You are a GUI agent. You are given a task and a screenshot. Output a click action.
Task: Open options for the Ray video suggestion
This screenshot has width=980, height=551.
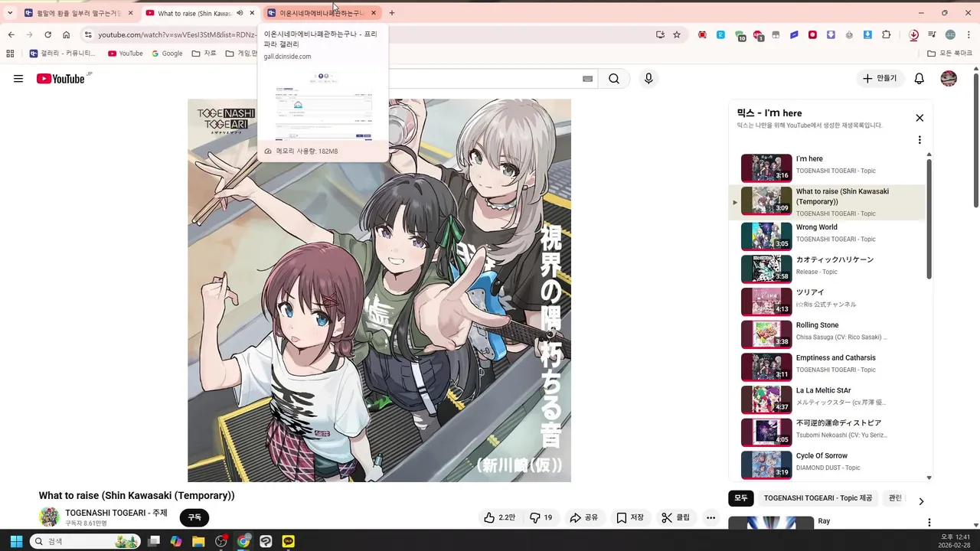(x=929, y=523)
